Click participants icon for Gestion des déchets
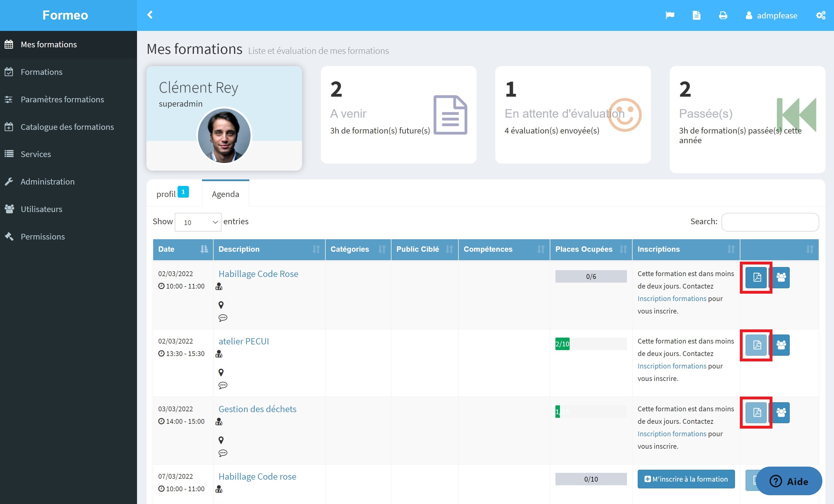The image size is (834, 504). pos(781,412)
